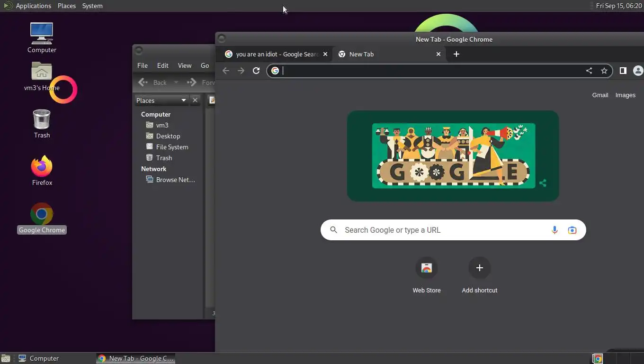Image resolution: width=644 pixels, height=364 pixels.
Task: Click show desktop icon in bottom panel
Action: 6,358
